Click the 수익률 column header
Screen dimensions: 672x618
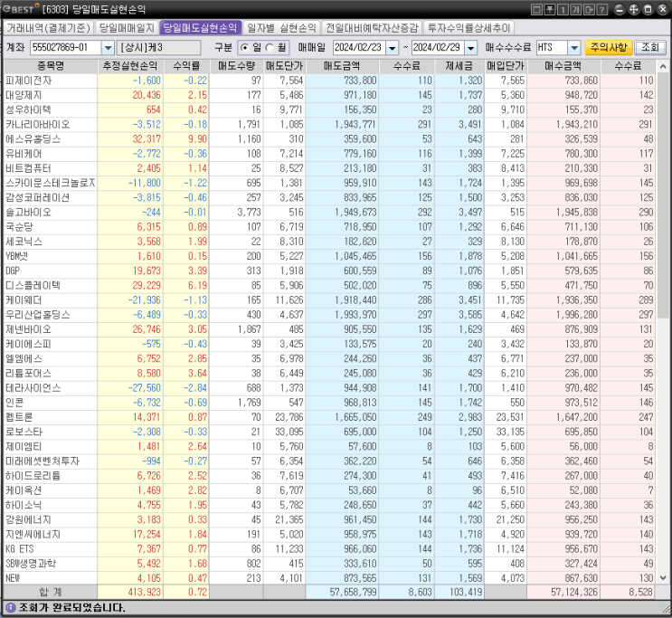coord(186,66)
